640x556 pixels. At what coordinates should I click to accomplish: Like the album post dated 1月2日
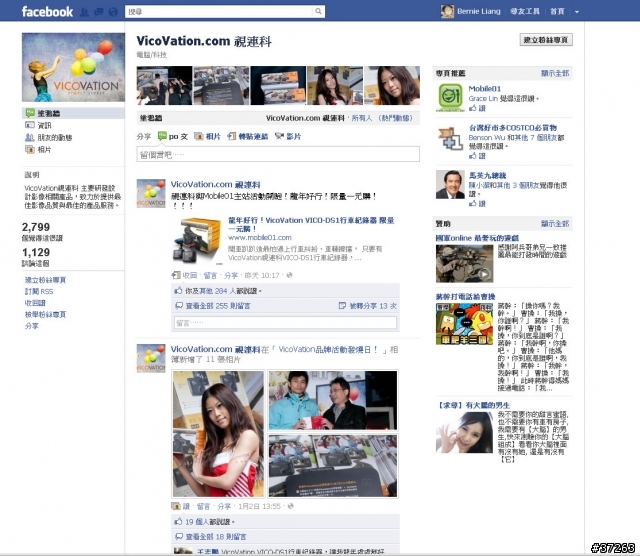coord(186,507)
